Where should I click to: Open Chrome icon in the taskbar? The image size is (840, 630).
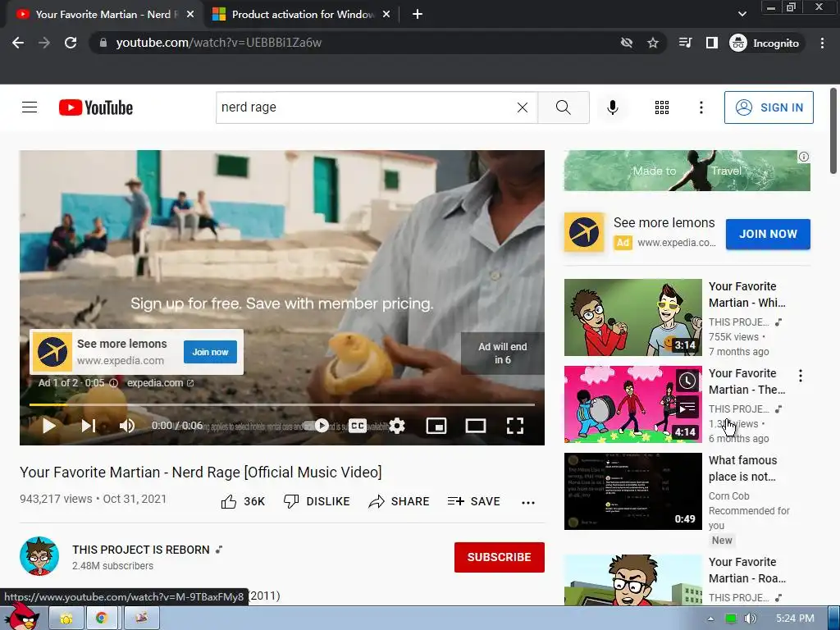tap(101, 619)
